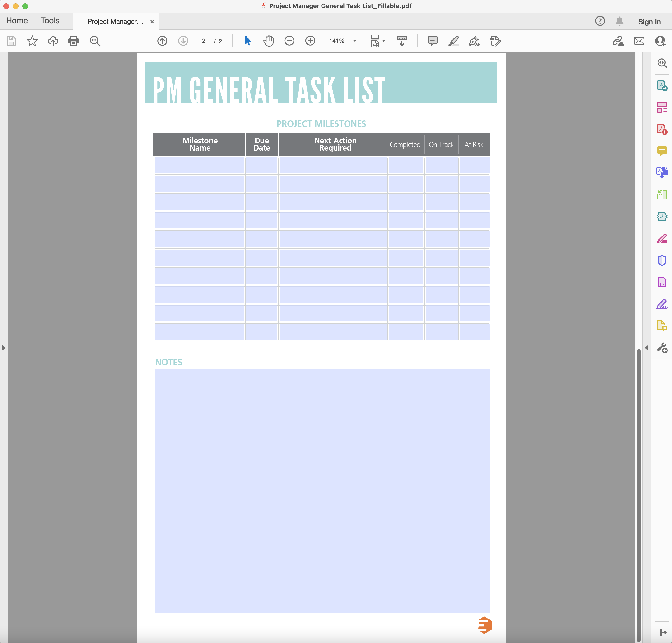Screen dimensions: 672x643
Task: Expand the fit page options dropdown
Action: coord(384,41)
